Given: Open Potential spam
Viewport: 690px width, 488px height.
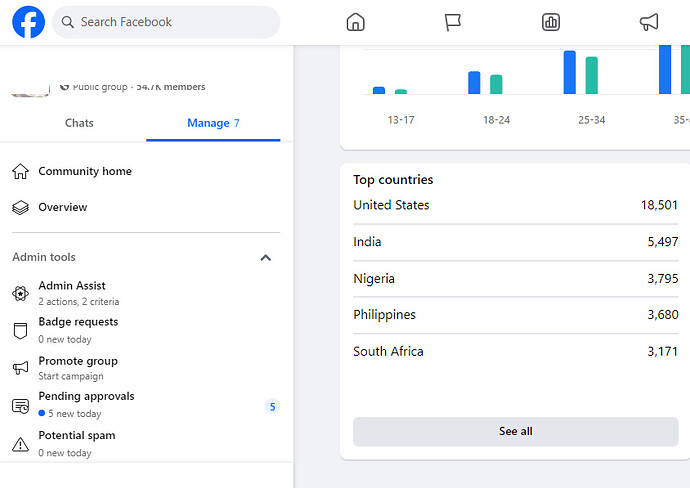Looking at the screenshot, I should coord(146,444).
